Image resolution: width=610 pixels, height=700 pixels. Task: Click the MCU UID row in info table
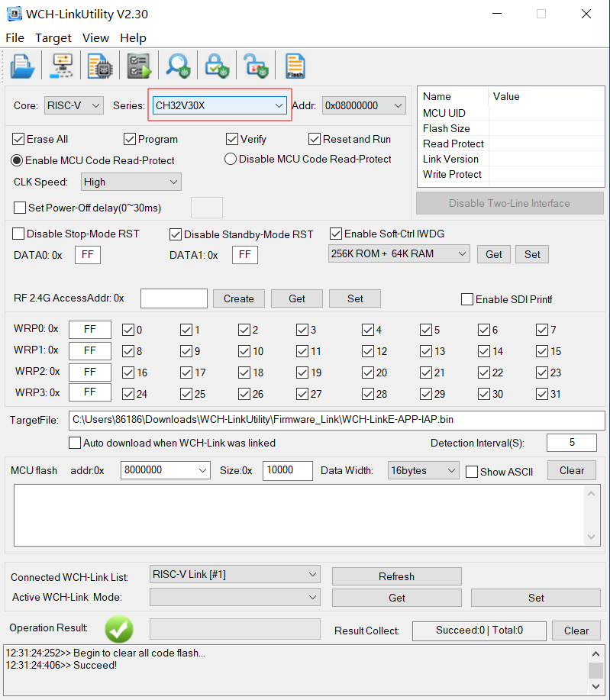coord(511,113)
